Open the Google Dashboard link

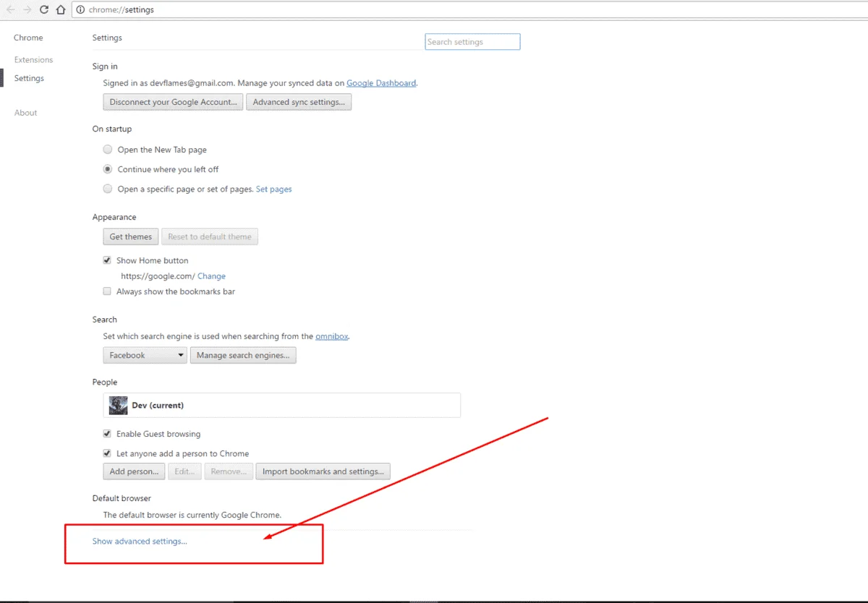point(381,83)
